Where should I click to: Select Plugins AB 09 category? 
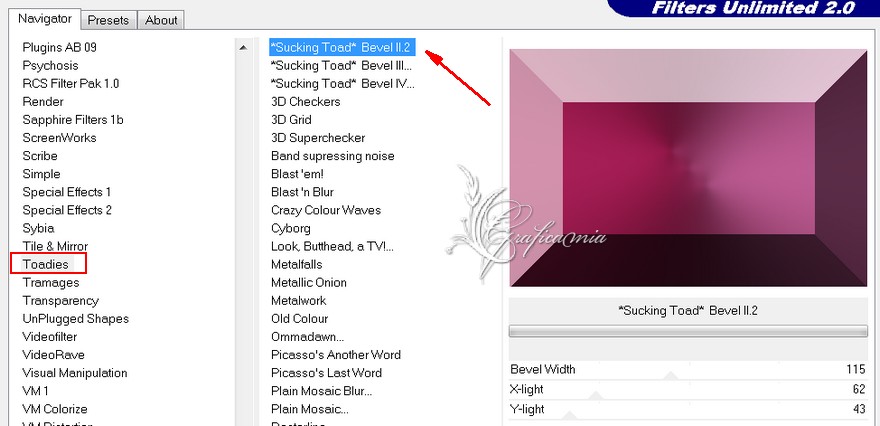click(59, 48)
